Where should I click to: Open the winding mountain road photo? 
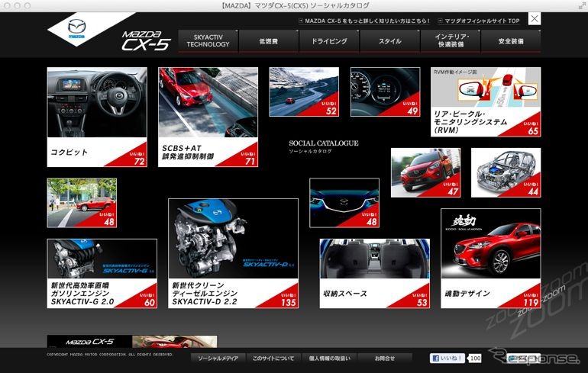(x=304, y=92)
